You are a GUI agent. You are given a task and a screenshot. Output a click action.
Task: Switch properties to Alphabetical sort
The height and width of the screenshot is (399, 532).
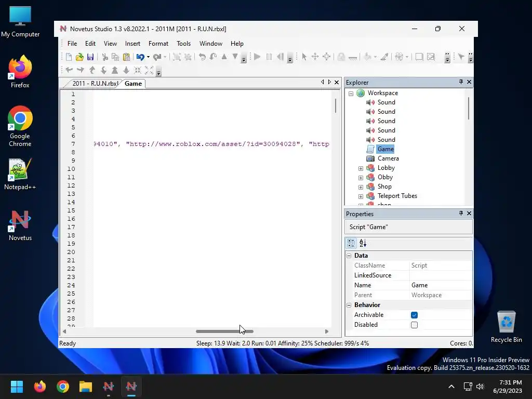click(363, 243)
